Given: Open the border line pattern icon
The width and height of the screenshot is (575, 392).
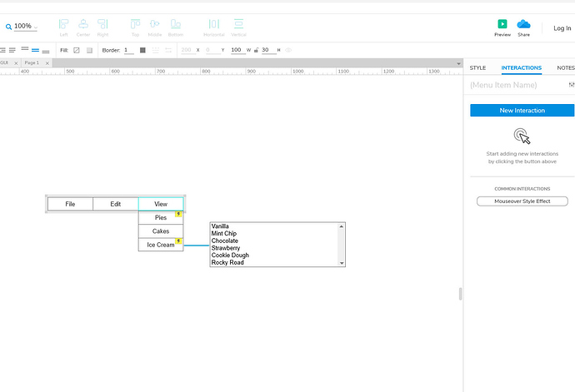Looking at the screenshot, I should (x=156, y=50).
